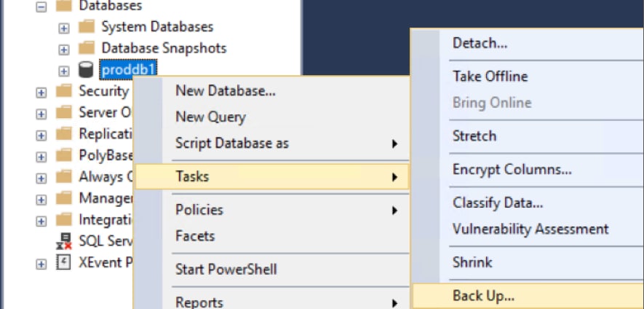Select the proddb1 tree item label
Viewport: 644px width, 309px height.
130,69
